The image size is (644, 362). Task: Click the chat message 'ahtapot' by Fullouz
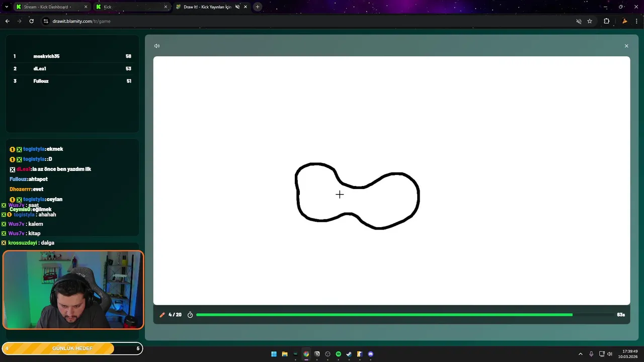point(38,179)
